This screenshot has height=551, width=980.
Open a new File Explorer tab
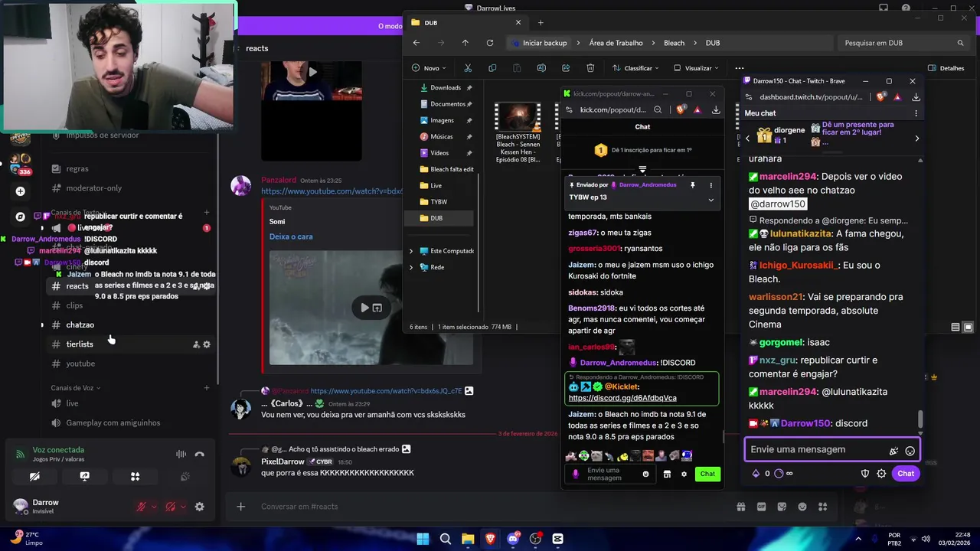coord(541,23)
